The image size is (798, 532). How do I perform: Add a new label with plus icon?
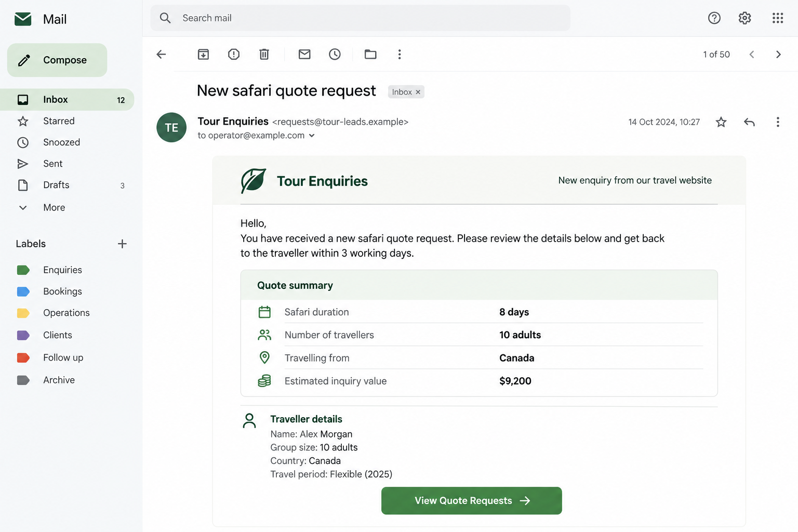(x=122, y=244)
